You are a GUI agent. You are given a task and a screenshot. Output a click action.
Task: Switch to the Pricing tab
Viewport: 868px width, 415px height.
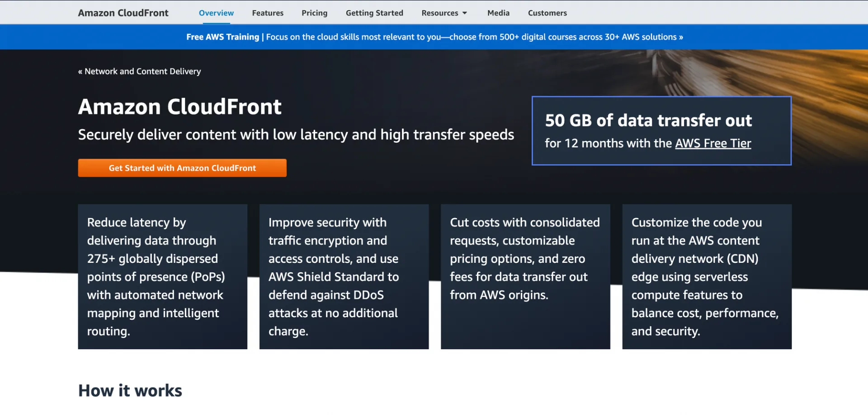314,13
